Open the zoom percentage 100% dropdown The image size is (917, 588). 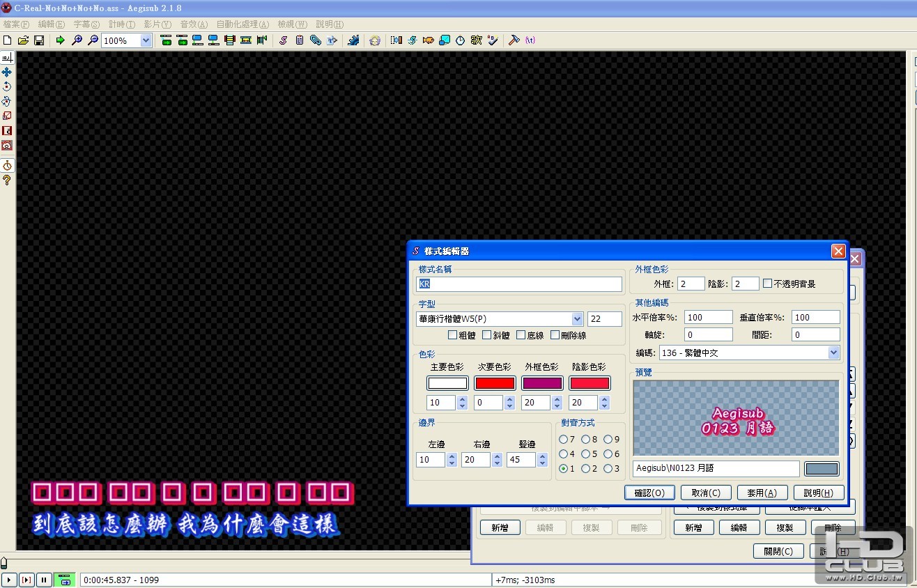point(146,40)
